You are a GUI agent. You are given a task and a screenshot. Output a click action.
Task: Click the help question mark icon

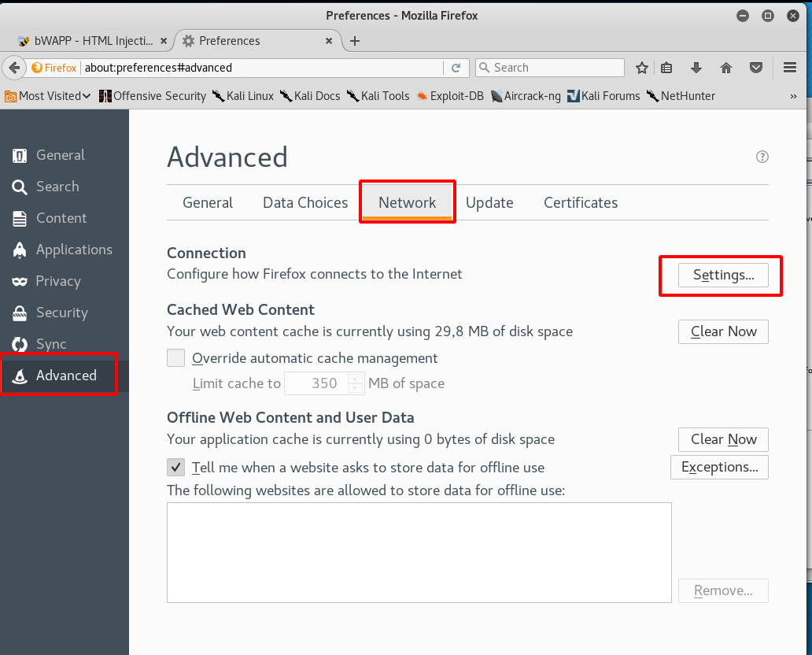[762, 157]
